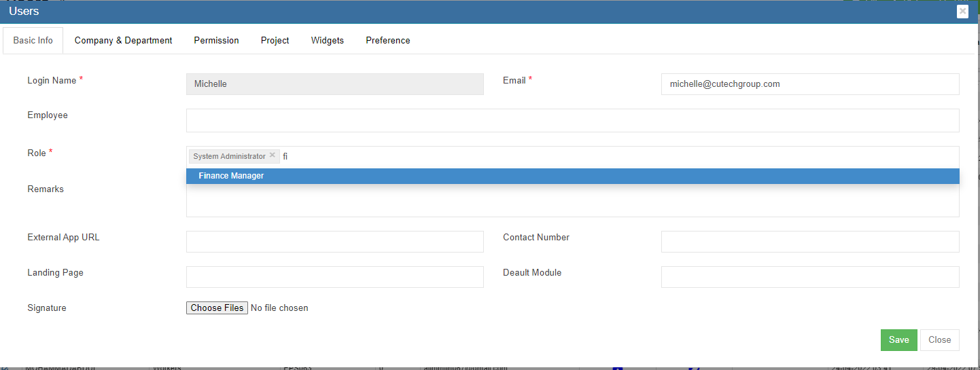
Task: Open the Permission tab
Action: 216,41
